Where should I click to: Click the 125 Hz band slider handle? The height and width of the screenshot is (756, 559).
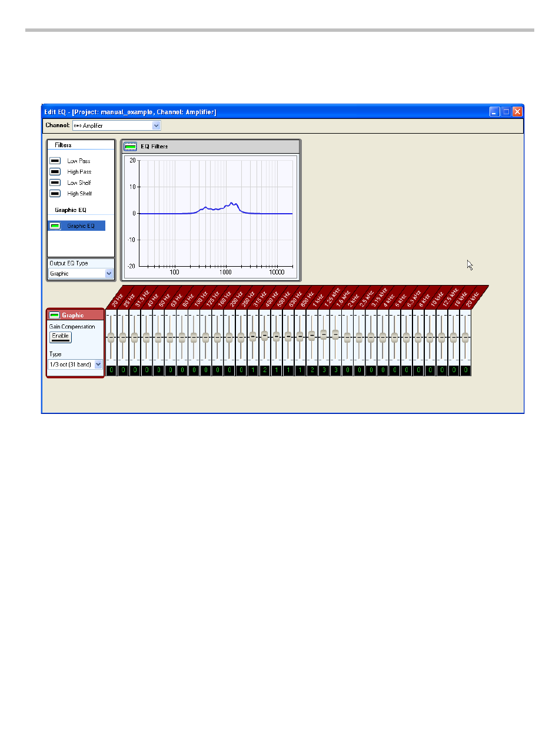coord(205,337)
